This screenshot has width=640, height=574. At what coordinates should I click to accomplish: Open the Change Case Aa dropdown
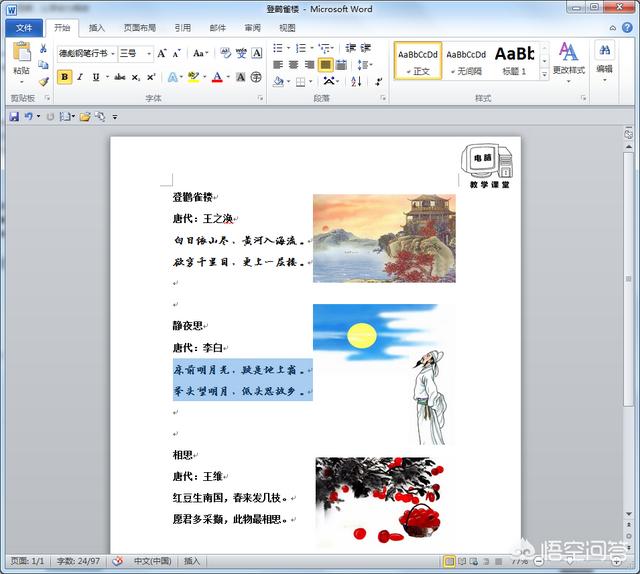[200, 53]
